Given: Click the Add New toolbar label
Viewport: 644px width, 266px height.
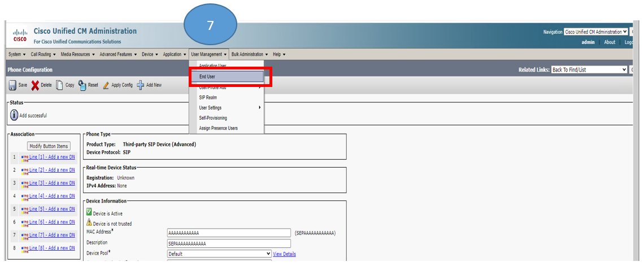Looking at the screenshot, I should click(x=154, y=85).
